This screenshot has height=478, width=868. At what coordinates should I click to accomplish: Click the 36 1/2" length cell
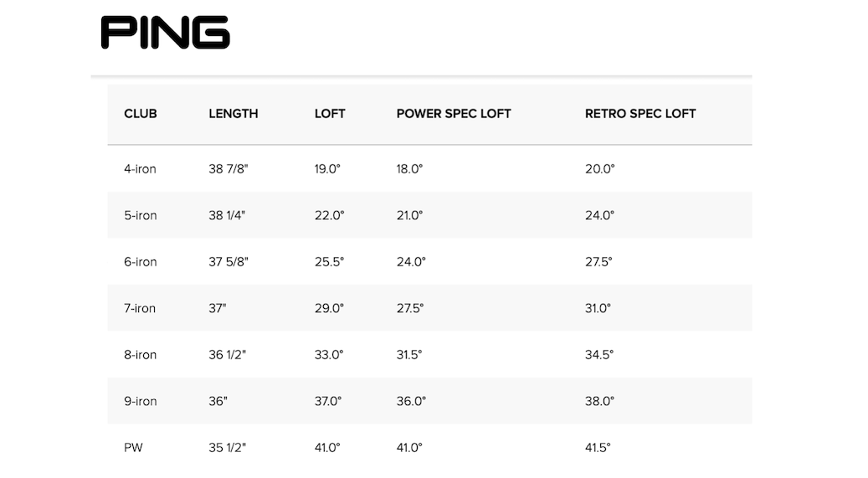coord(229,355)
